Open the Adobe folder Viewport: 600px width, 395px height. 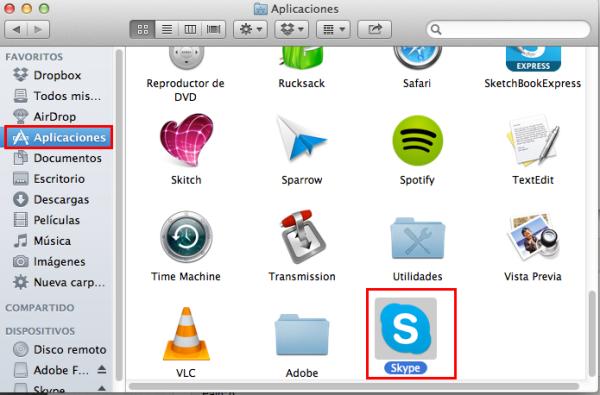(302, 335)
